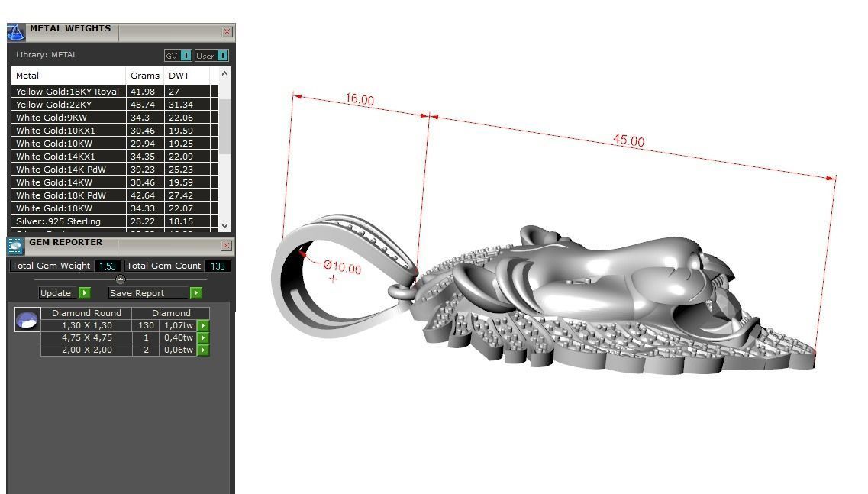Click the metal list scroll down arrow
Viewport: 868px width, 494px height.
click(224, 225)
